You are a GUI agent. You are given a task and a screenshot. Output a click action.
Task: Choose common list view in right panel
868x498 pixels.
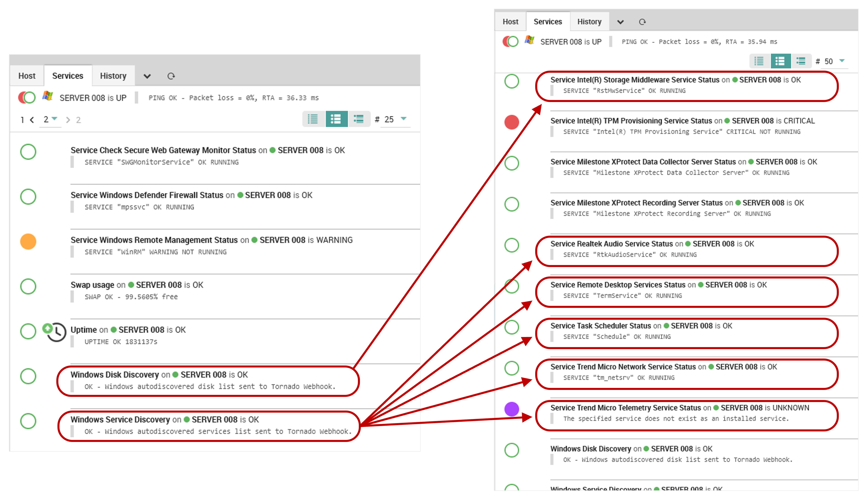(x=780, y=61)
